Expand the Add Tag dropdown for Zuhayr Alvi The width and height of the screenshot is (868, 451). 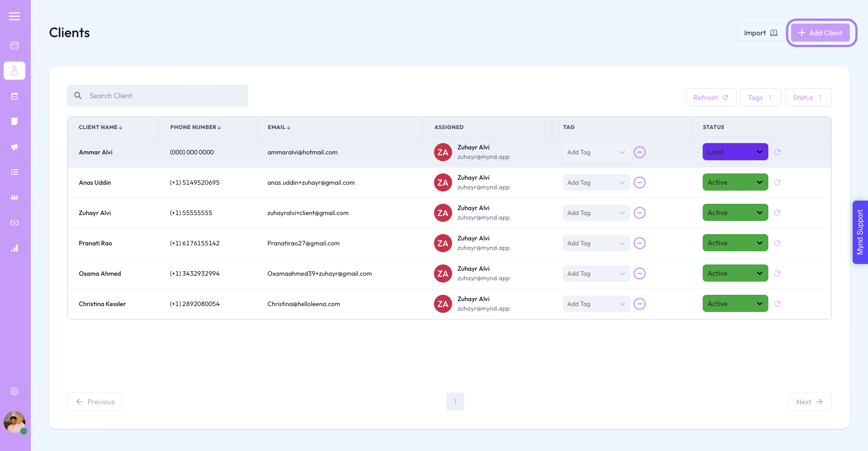coord(596,213)
